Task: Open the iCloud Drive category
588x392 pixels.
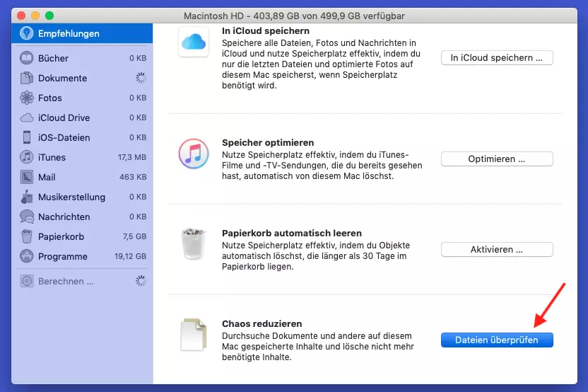Action: pos(82,118)
